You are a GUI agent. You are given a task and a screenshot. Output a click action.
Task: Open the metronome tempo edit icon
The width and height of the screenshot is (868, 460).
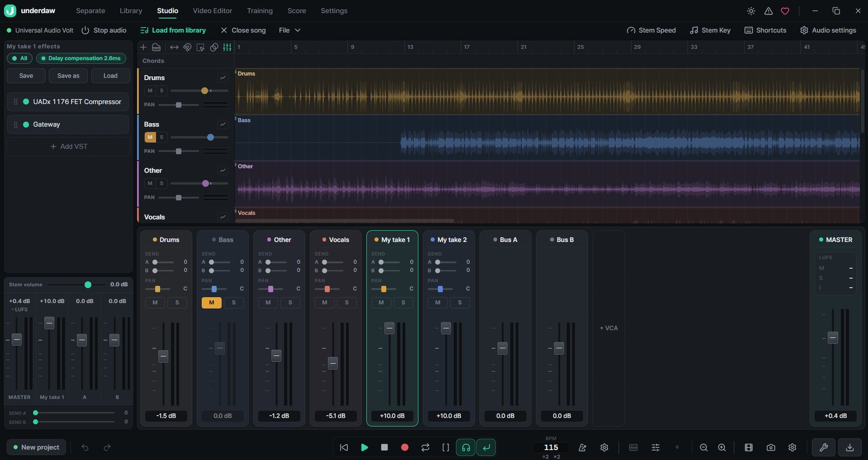583,448
